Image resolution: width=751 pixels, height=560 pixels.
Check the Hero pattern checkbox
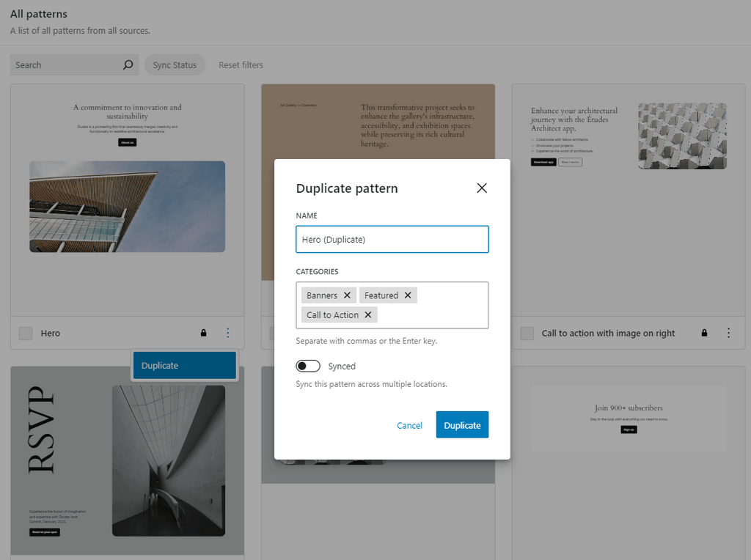click(x=26, y=333)
